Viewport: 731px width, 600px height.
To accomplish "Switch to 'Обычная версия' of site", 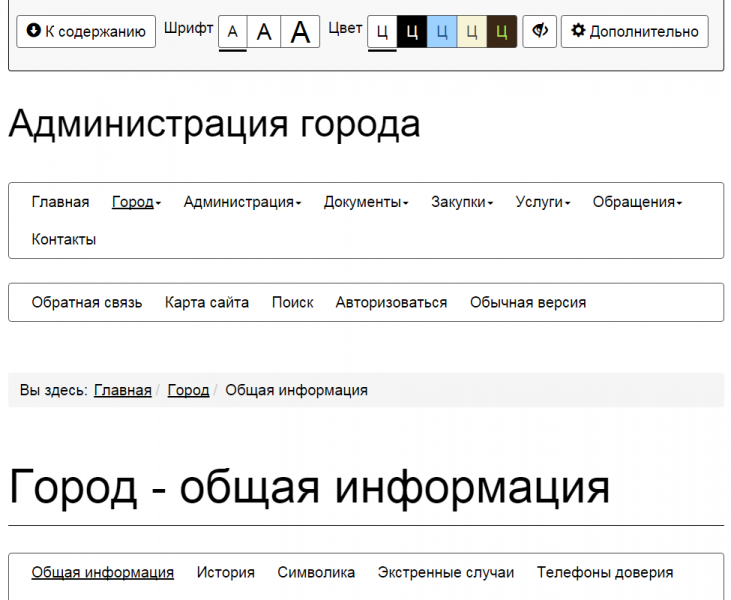I will pyautogui.click(x=528, y=302).
